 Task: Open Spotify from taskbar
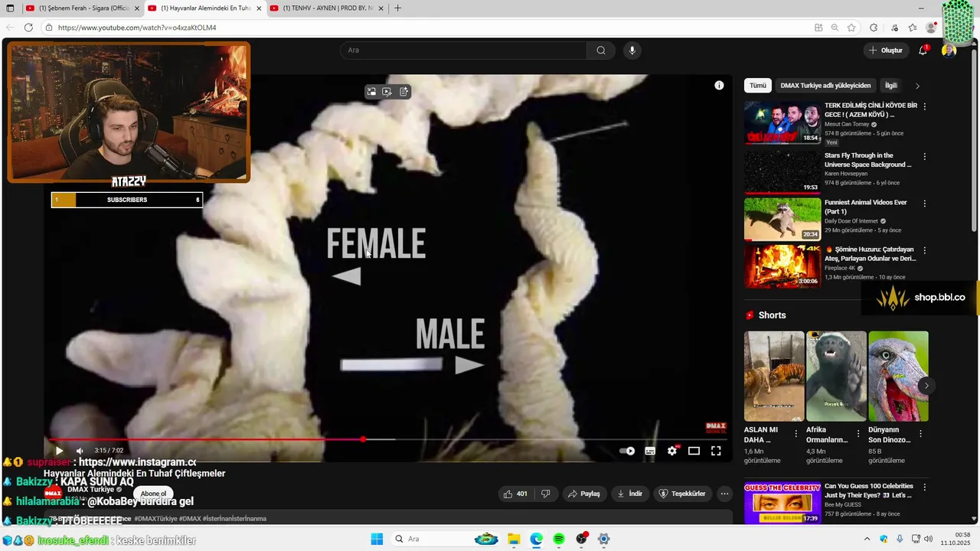point(559,539)
